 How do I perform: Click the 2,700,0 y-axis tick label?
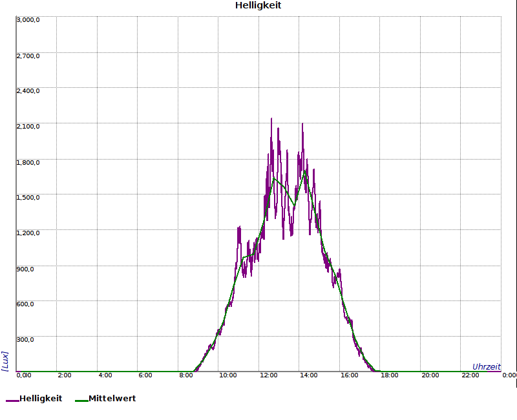click(x=28, y=56)
